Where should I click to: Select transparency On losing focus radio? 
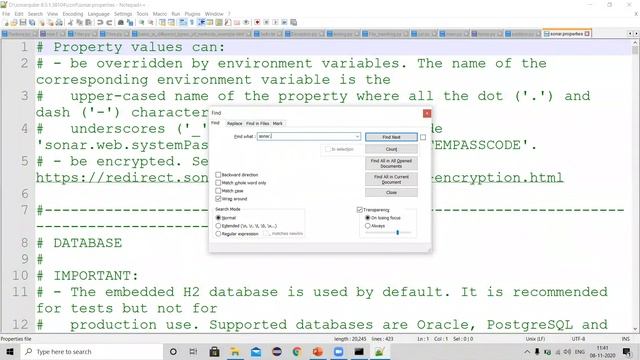point(368,218)
